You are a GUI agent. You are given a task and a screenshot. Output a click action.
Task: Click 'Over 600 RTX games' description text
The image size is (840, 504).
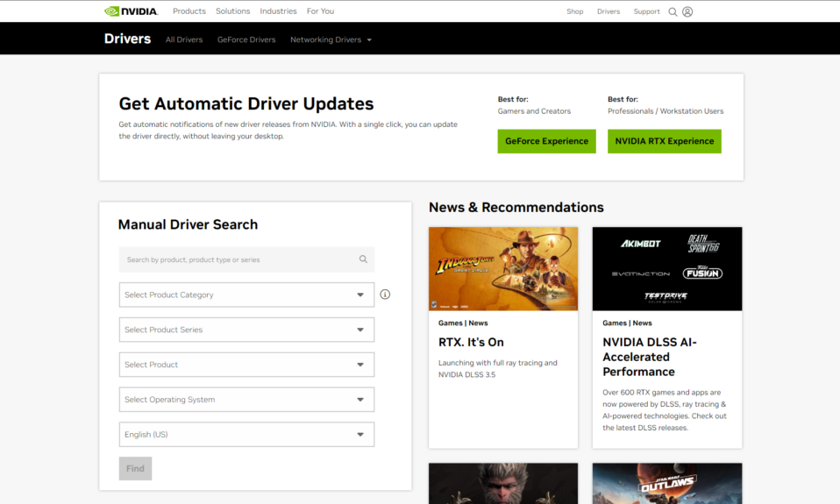click(665, 409)
